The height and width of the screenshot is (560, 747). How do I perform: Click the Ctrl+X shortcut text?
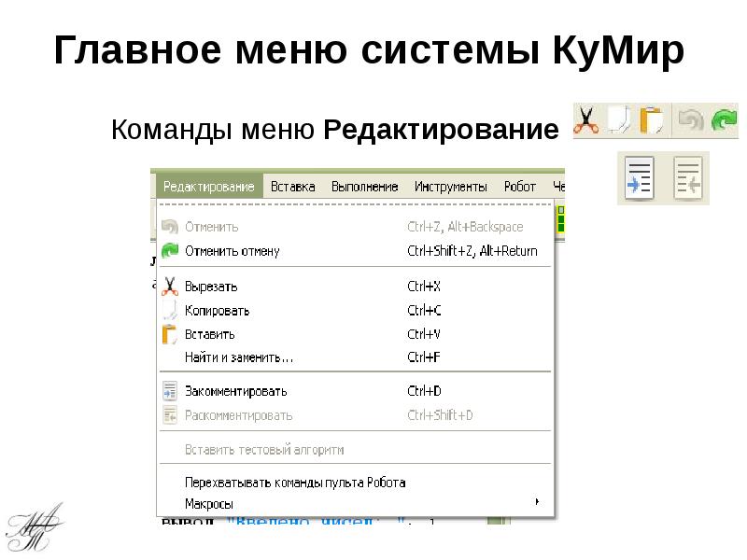point(424,287)
